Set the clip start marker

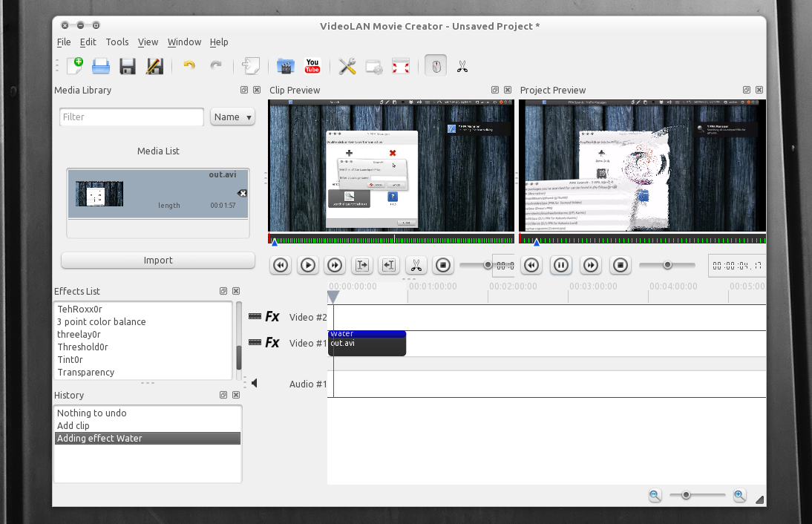tap(362, 266)
